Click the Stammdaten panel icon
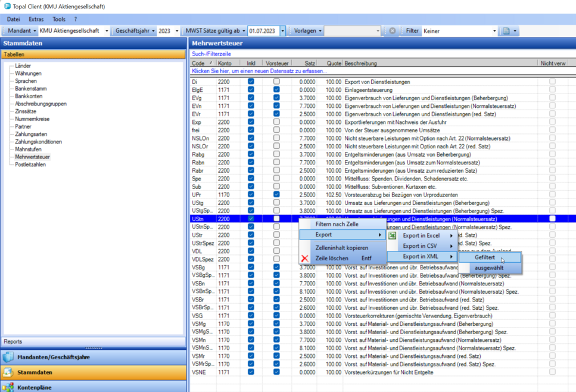576x392 pixels. click(8, 372)
